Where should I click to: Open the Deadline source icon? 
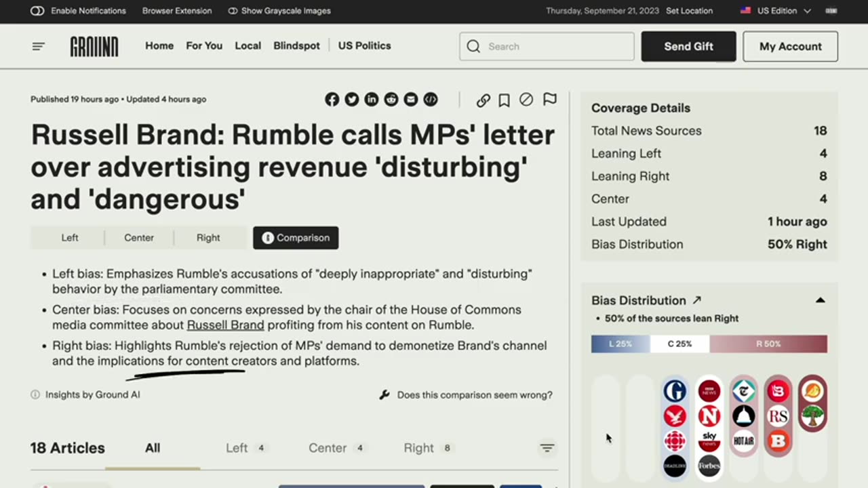[x=675, y=466]
